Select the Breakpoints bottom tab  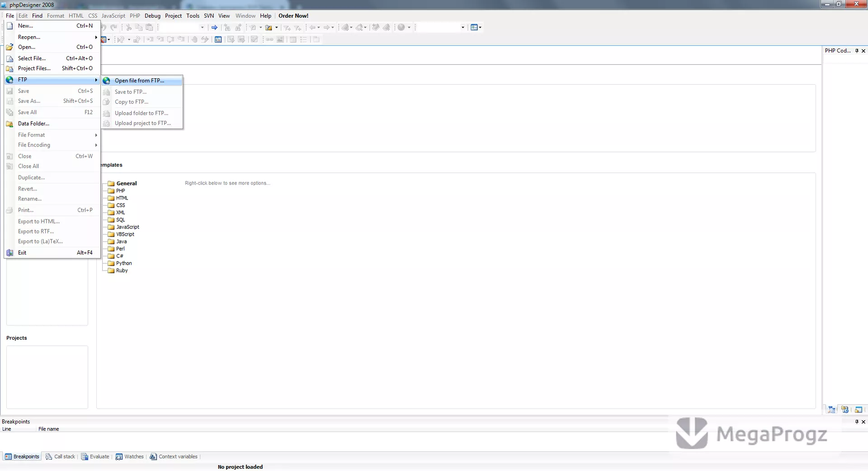[x=22, y=457]
